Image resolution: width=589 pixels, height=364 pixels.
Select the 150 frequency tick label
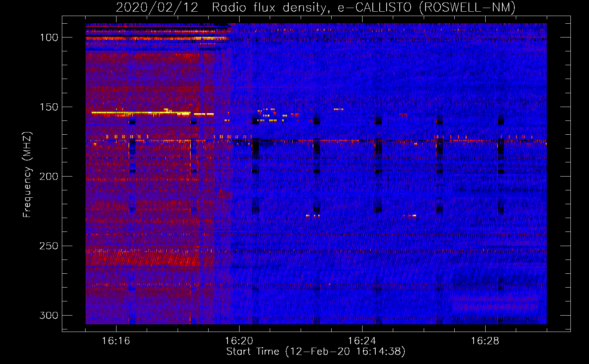point(49,107)
